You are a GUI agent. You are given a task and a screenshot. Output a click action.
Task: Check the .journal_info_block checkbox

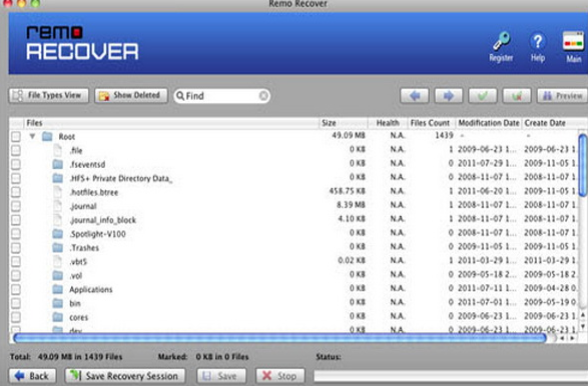coord(16,220)
